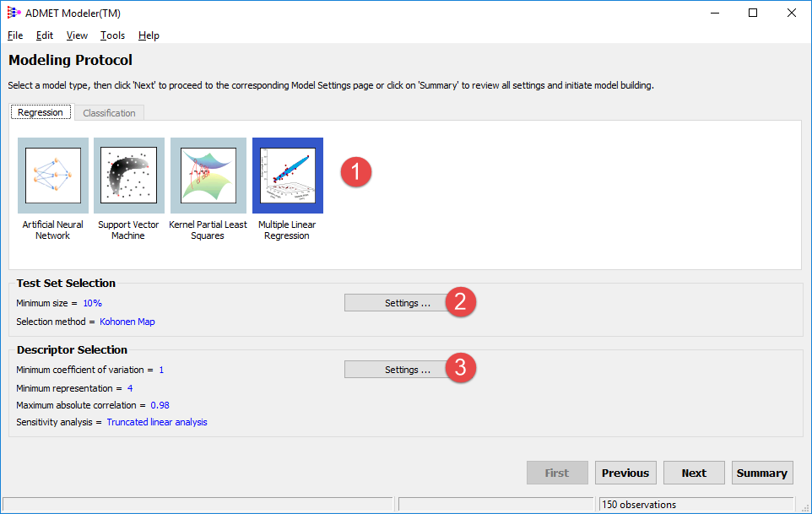Select the Artificial Neural Network model icon
812x514 pixels.
[53, 176]
